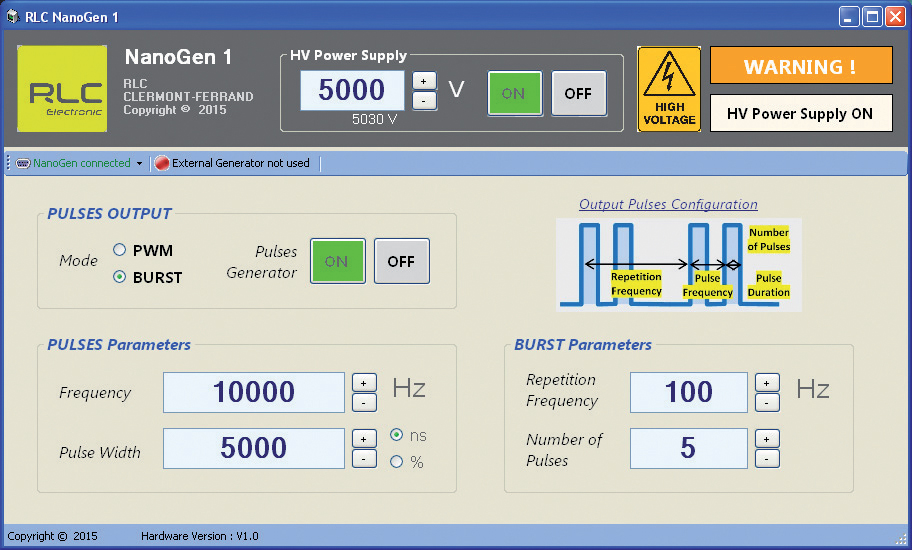Click the Output Pulses Configuration link
Image resolution: width=912 pixels, height=550 pixels.
click(668, 205)
